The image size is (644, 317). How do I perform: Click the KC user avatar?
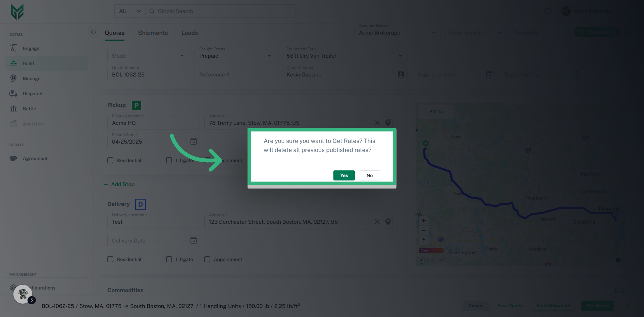566,11
